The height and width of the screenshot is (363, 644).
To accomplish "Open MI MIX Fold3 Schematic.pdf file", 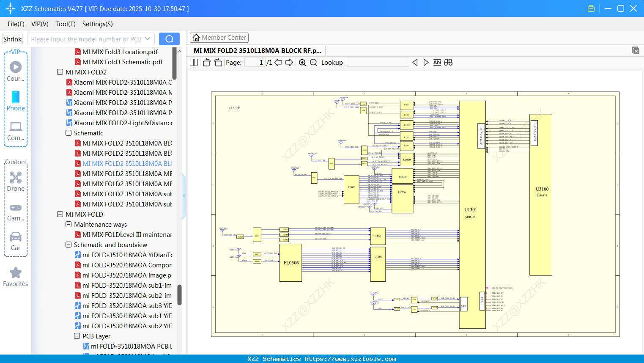I will pos(122,62).
